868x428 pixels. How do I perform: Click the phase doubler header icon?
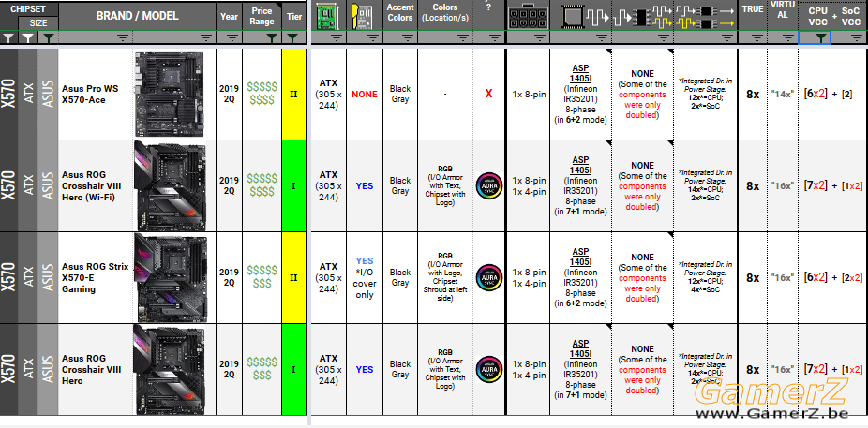click(642, 17)
